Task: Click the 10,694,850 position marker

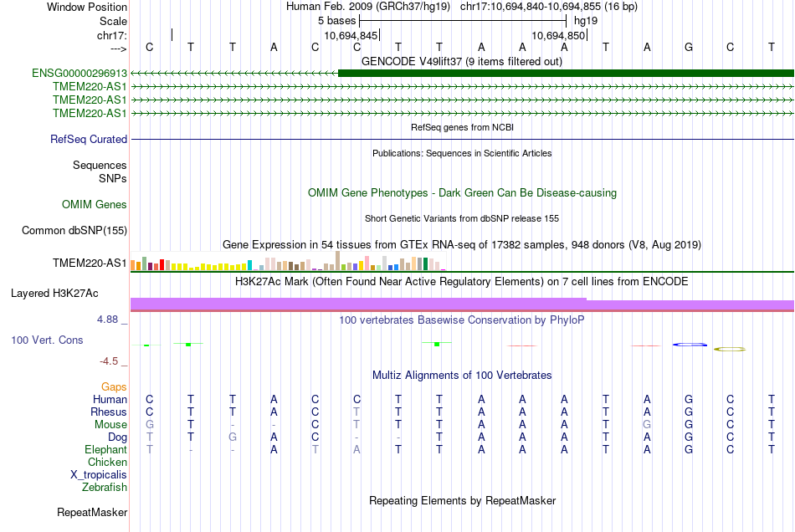Action: pos(558,35)
